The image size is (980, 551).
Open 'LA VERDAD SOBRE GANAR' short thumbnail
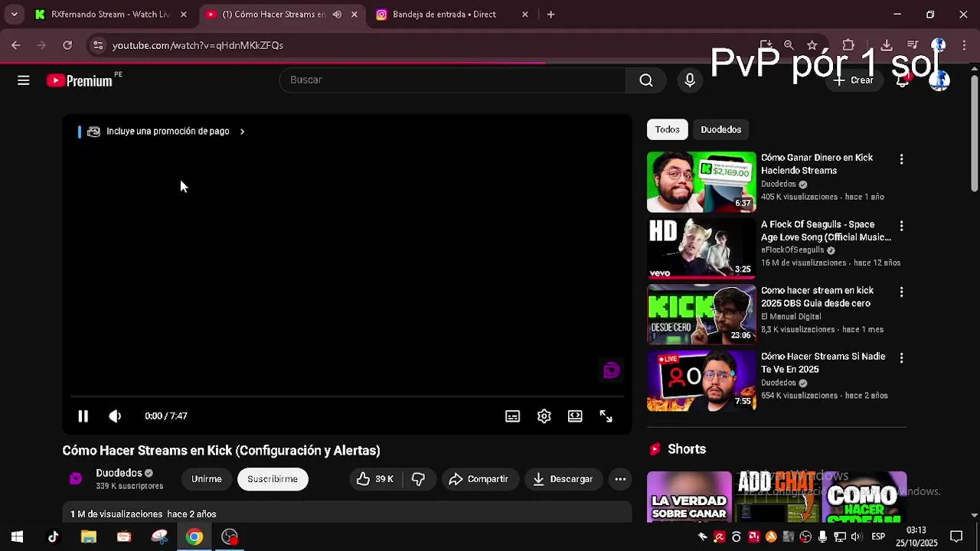tap(689, 497)
